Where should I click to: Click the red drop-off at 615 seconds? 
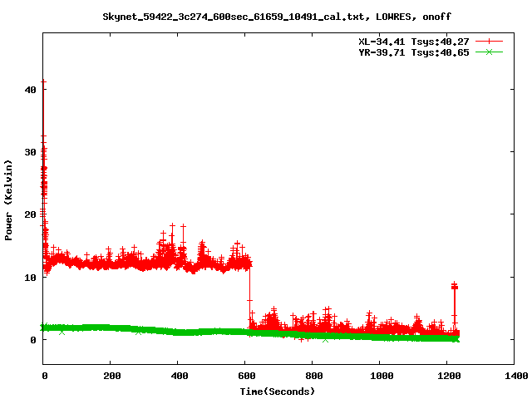249,295
